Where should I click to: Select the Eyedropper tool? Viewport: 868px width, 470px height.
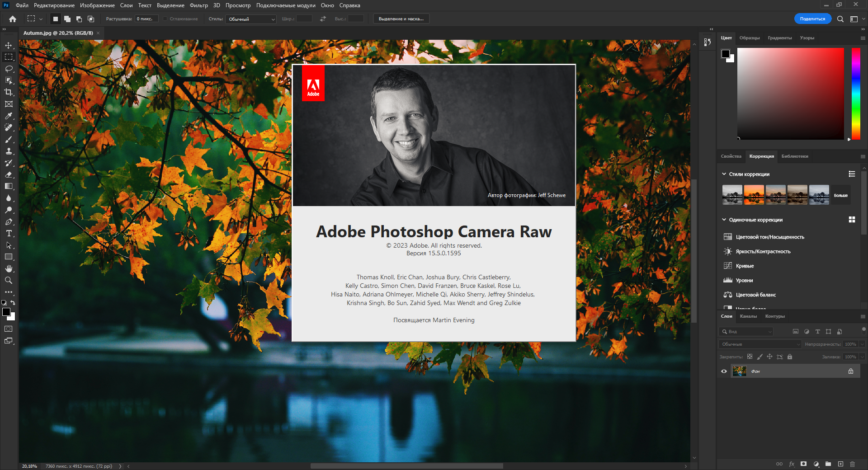click(x=9, y=116)
